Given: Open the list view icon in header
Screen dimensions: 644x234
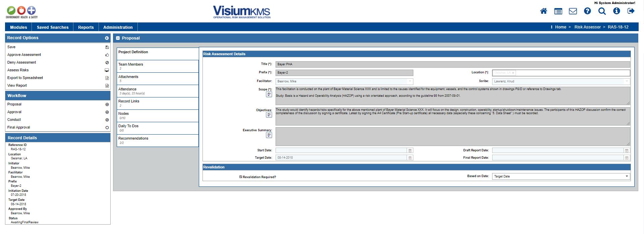Looking at the screenshot, I should point(558,11).
